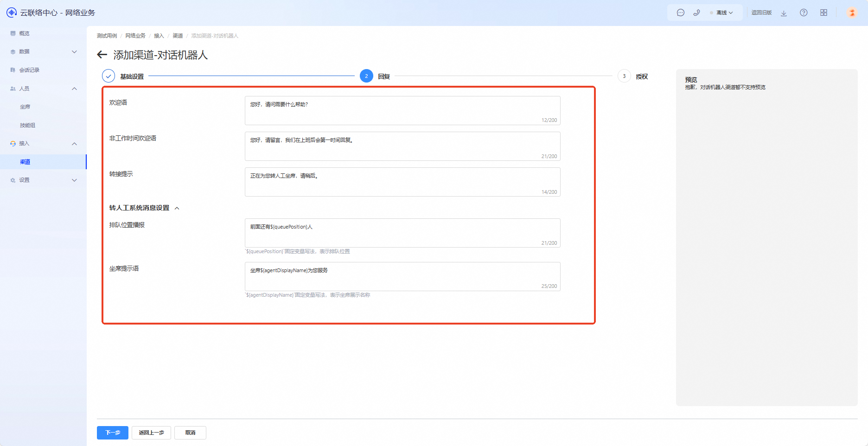
Task: Open the chat message icon in header
Action: [x=681, y=13]
